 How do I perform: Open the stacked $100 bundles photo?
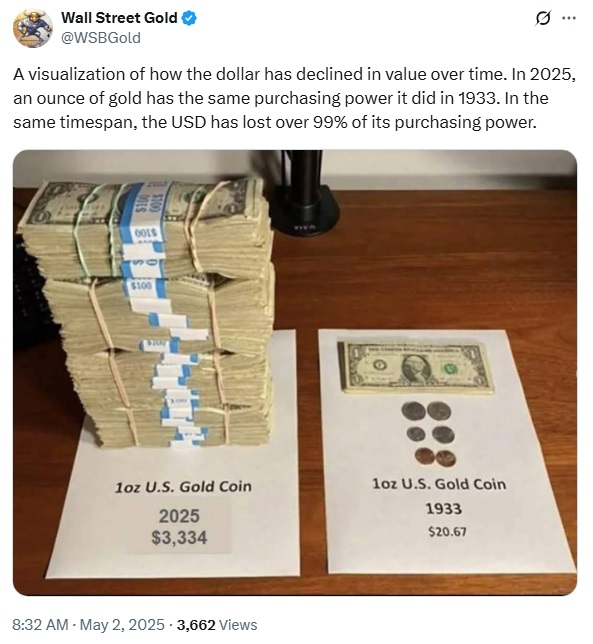[295, 373]
